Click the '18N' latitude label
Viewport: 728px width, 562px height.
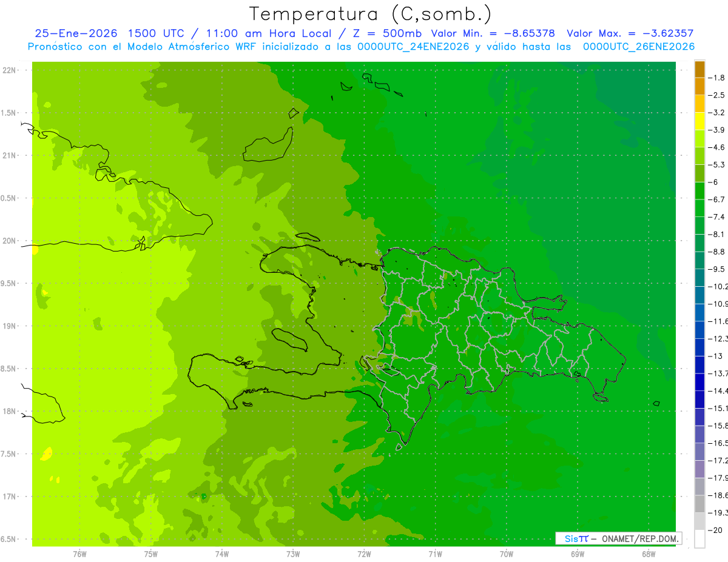pyautogui.click(x=9, y=412)
